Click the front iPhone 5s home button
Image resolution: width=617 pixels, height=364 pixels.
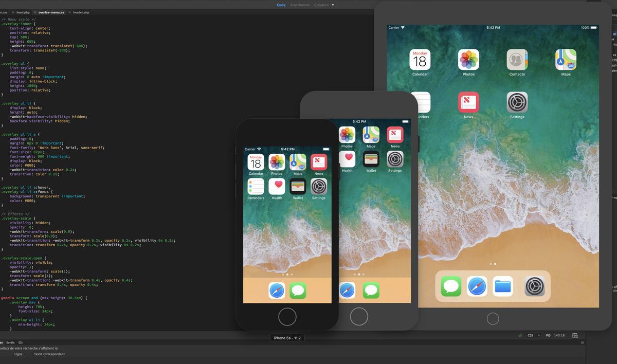click(x=287, y=317)
